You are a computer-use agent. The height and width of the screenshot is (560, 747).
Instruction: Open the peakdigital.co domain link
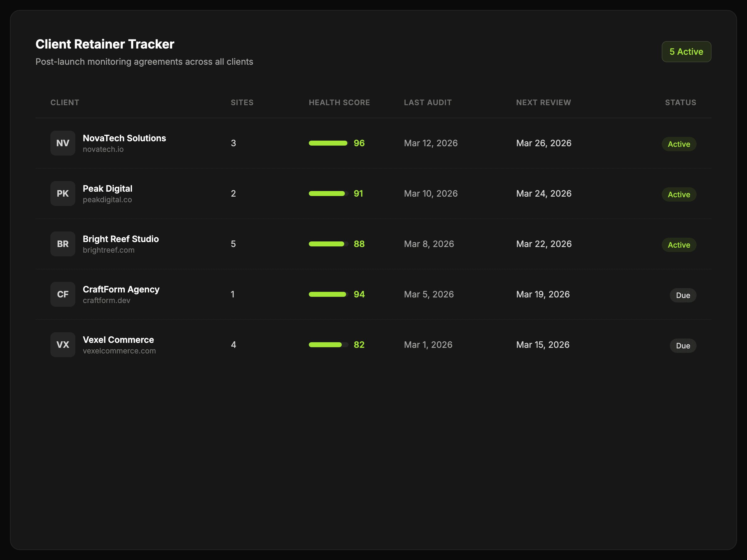[x=107, y=199]
